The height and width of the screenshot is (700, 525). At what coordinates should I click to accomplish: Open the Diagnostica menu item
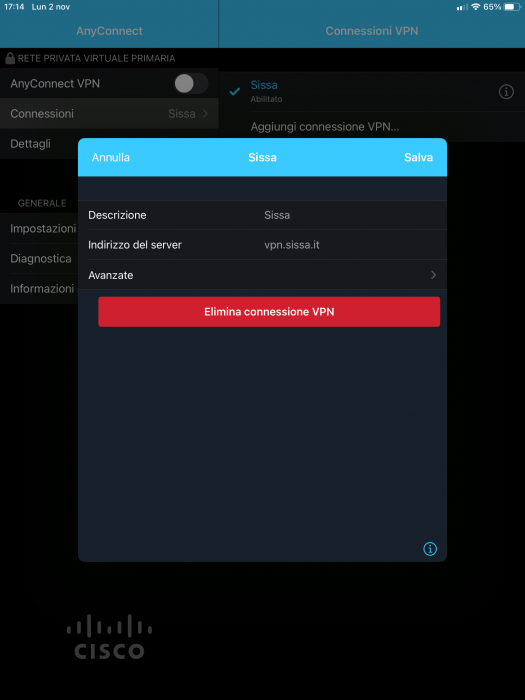(x=41, y=258)
